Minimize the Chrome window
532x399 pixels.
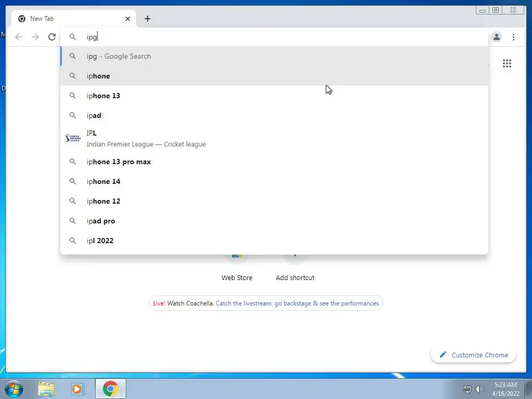482,10
